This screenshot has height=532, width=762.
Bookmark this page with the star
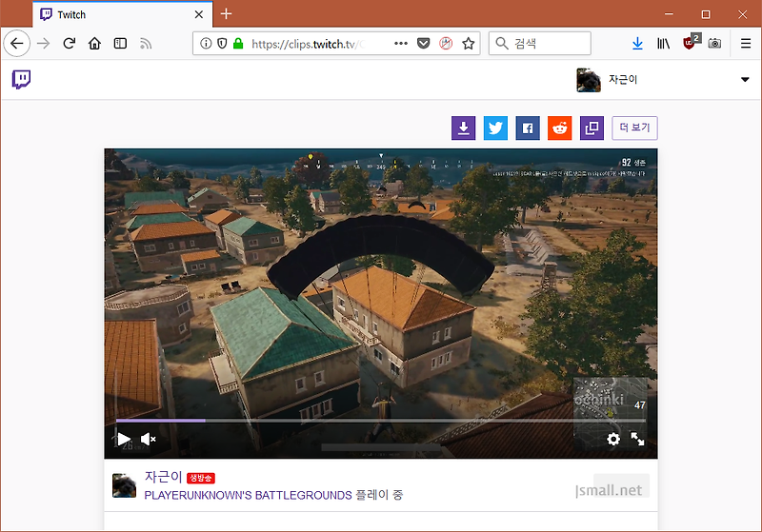pyautogui.click(x=469, y=44)
